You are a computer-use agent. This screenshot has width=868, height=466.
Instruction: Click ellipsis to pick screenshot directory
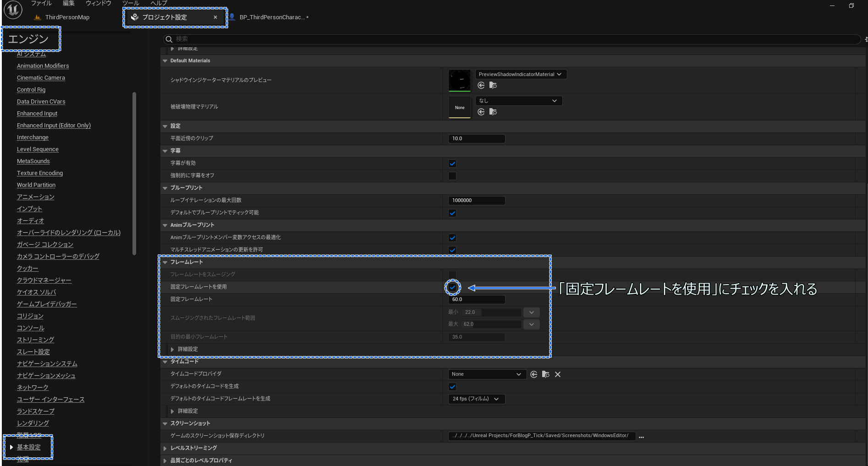click(641, 437)
